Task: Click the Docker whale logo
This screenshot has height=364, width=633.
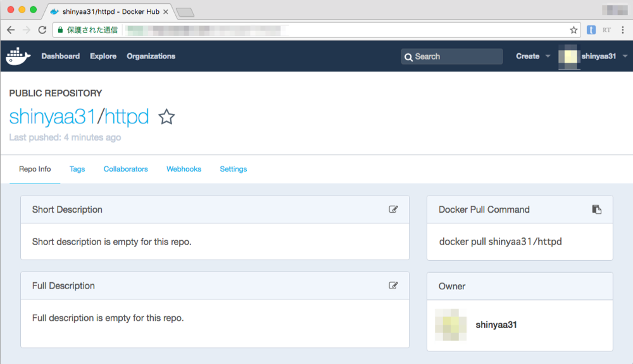Action: [x=18, y=56]
